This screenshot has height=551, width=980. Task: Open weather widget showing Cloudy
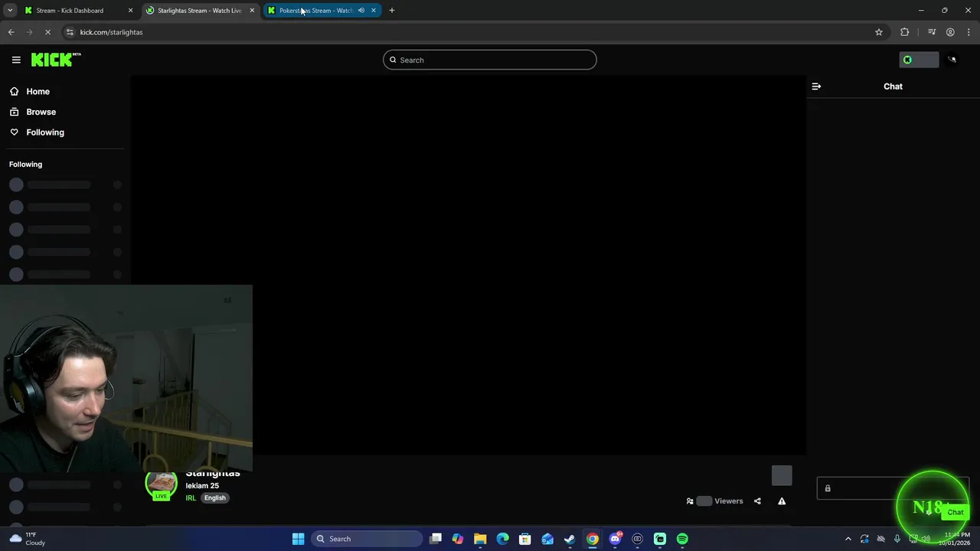27,539
